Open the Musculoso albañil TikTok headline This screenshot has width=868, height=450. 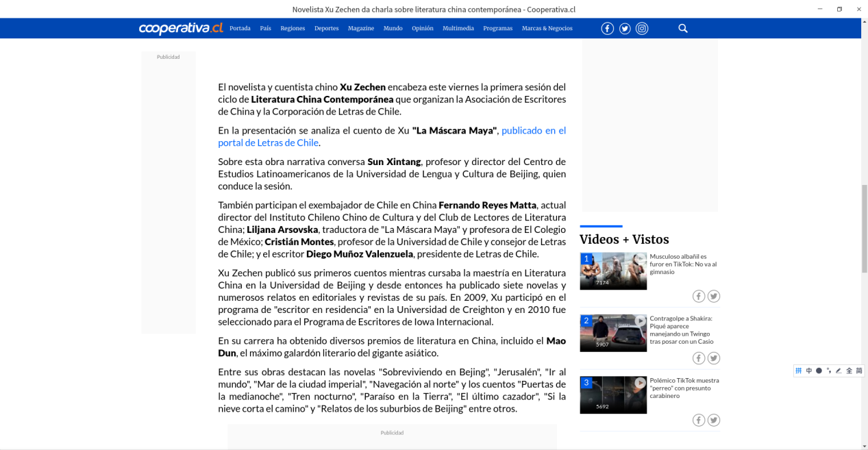pos(682,264)
